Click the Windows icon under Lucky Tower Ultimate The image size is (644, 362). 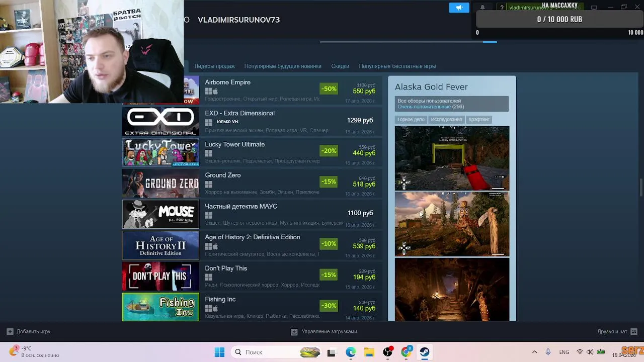click(208, 153)
